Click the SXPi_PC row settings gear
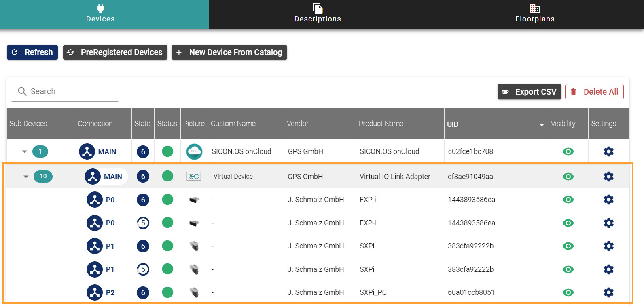This screenshot has height=305, width=644. (x=608, y=292)
